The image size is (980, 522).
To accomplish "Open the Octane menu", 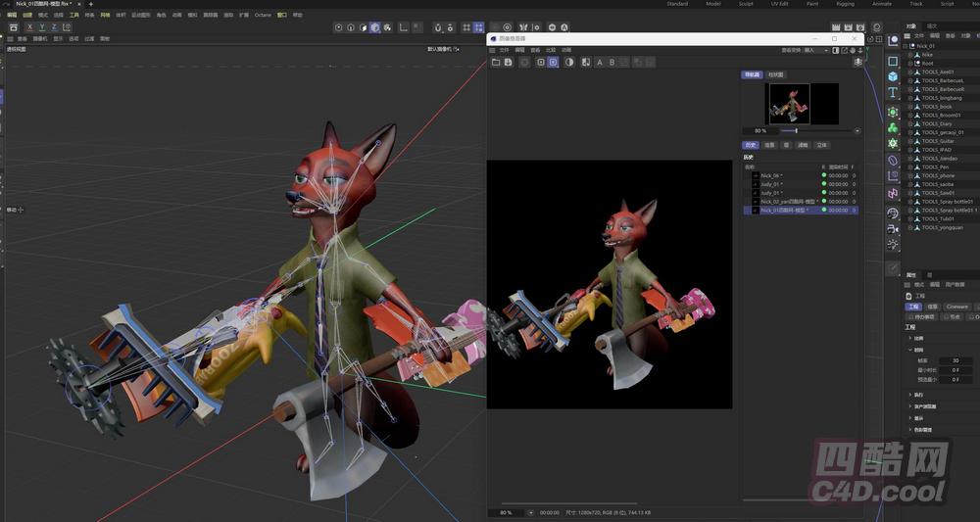I will tap(263, 16).
